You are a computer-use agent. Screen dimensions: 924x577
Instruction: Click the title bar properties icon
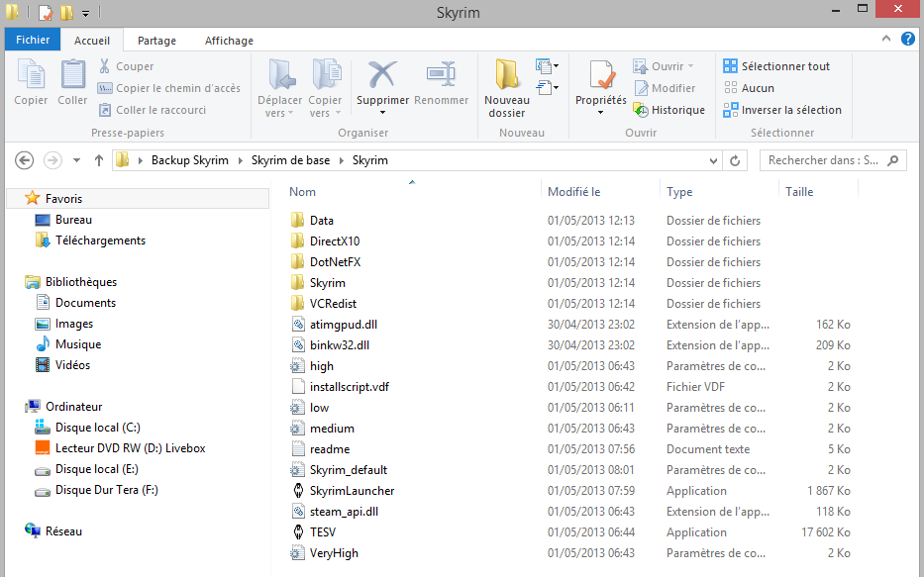coord(46,12)
